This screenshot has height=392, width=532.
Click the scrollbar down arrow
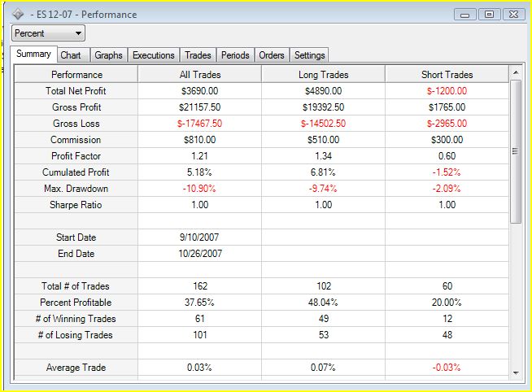pyautogui.click(x=516, y=373)
